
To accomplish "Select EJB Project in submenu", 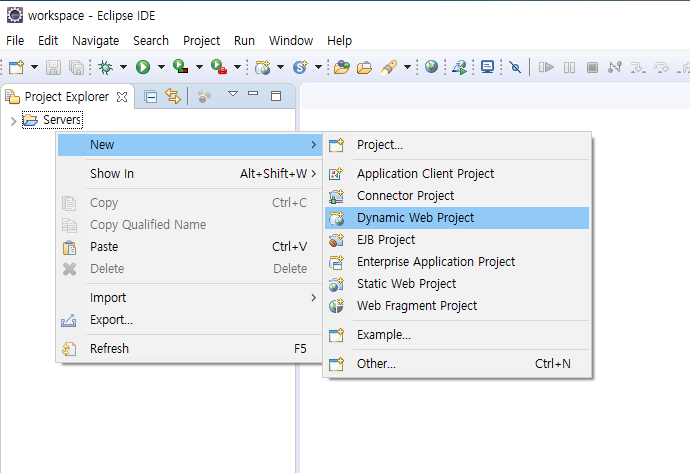I will pos(457,240).
